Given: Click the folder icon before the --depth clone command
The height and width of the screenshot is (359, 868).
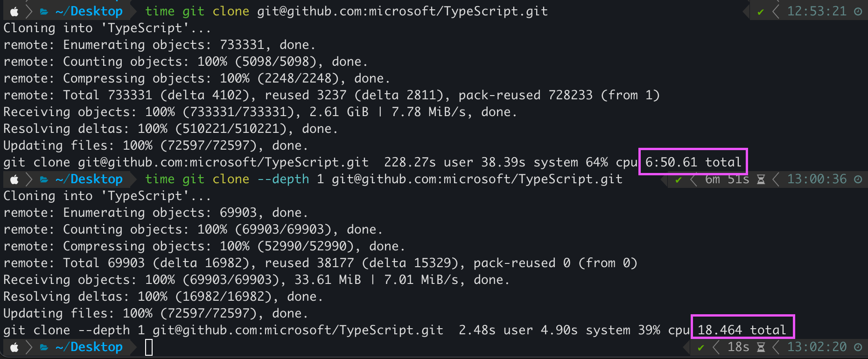Looking at the screenshot, I should (44, 179).
